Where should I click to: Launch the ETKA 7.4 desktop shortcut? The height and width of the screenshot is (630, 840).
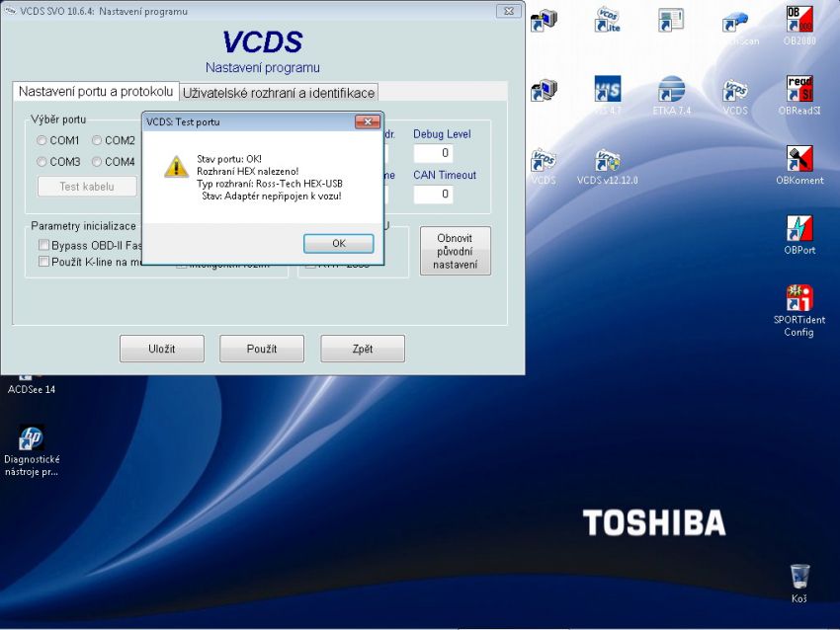(x=672, y=95)
